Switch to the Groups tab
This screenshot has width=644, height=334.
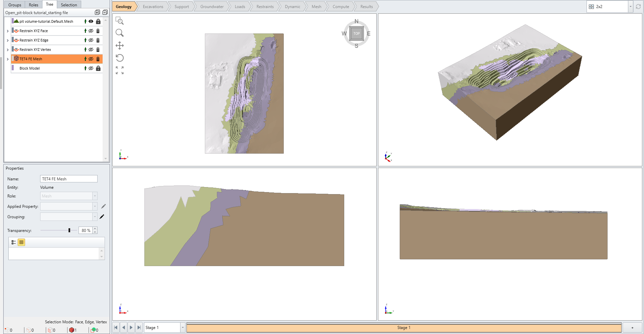(x=15, y=5)
